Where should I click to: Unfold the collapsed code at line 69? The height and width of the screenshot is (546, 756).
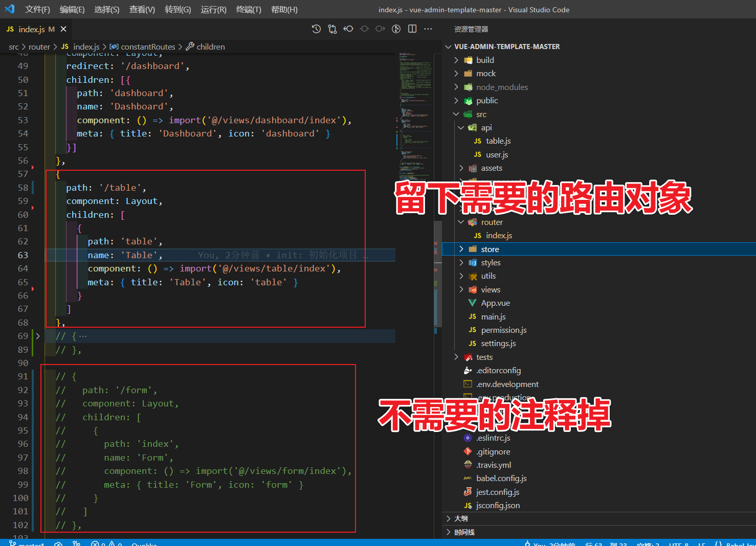point(37,336)
